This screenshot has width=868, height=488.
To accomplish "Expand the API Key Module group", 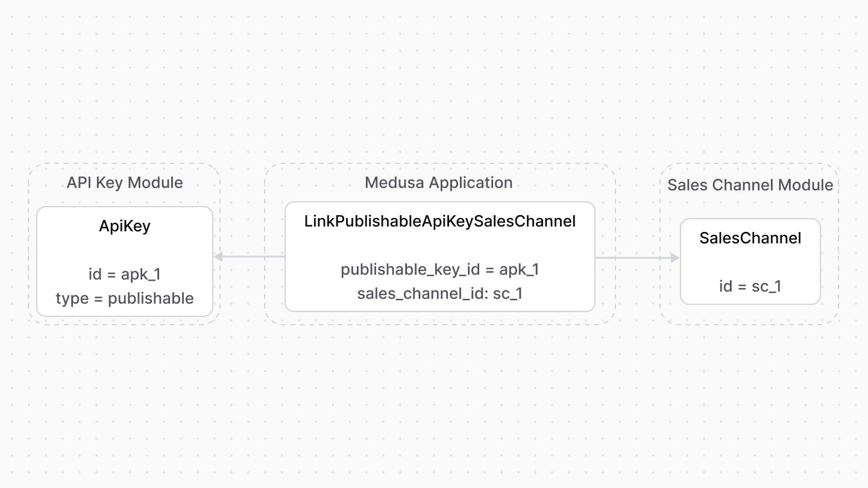I will point(124,183).
